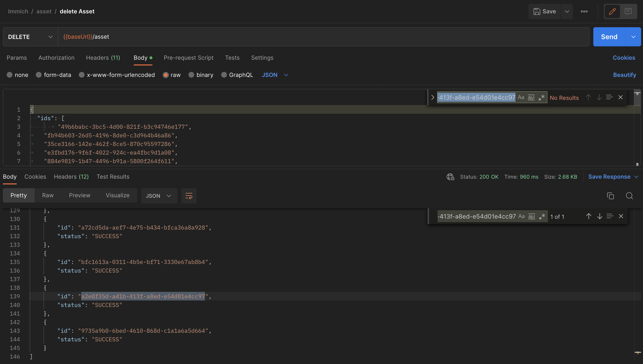Open the response Test Results tab

(113, 177)
